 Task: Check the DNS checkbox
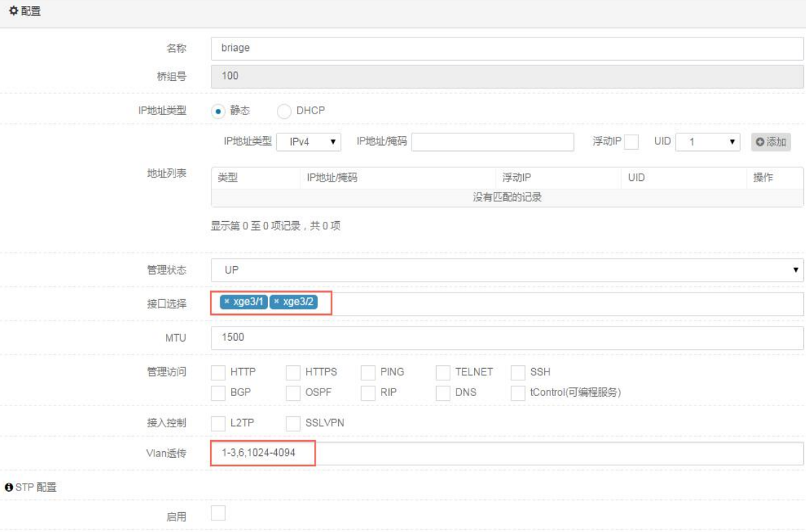[x=443, y=393]
